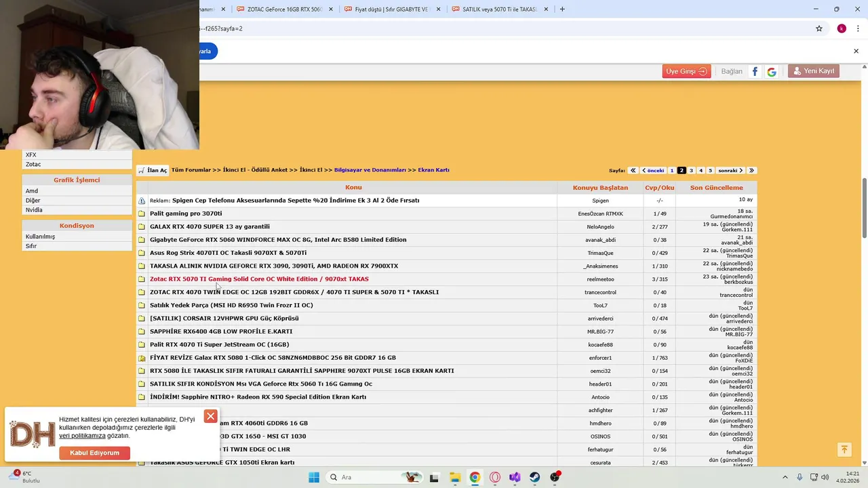Open the veri politikamıza link
Screen dimensions: 868x488
(x=82, y=436)
